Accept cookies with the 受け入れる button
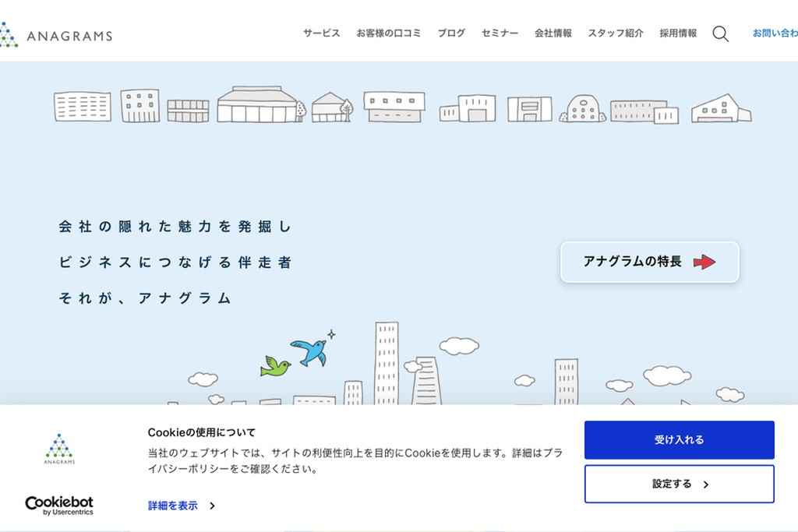 coord(678,439)
